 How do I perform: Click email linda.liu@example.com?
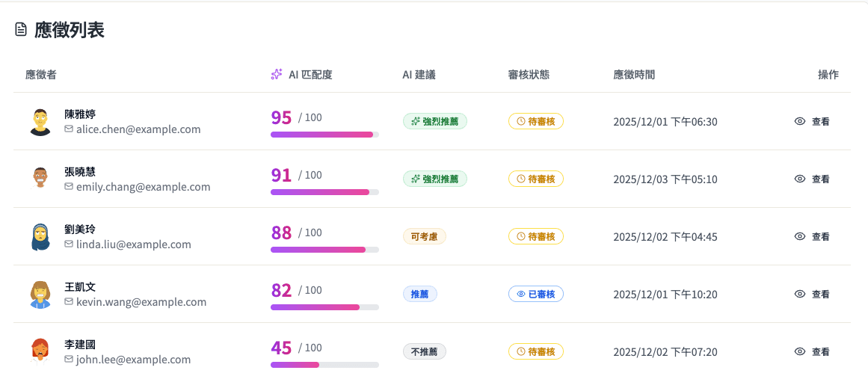click(x=134, y=244)
